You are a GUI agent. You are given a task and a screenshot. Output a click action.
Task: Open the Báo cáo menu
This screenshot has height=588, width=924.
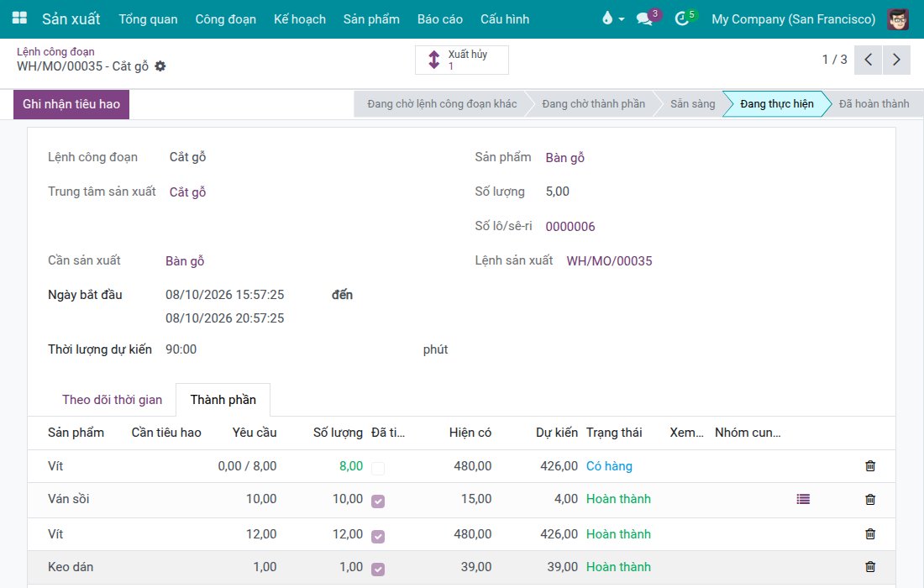439,18
